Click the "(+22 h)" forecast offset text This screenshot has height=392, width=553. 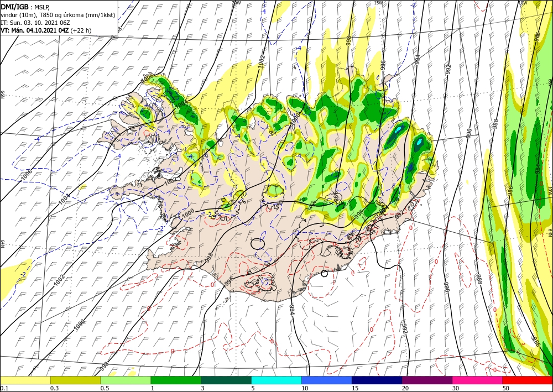81,30
